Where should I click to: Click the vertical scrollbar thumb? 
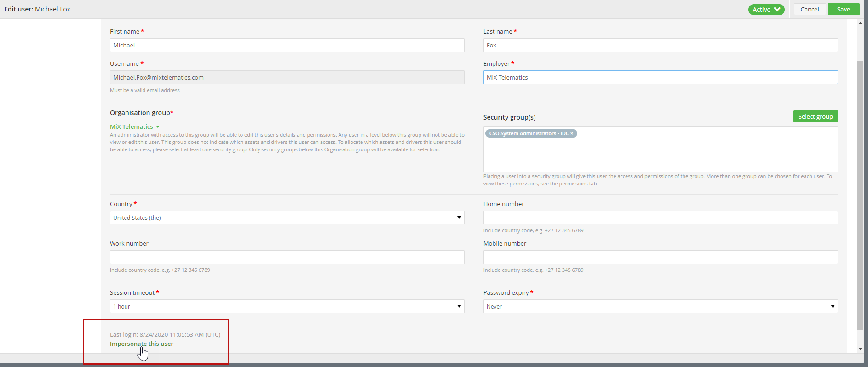(860, 195)
